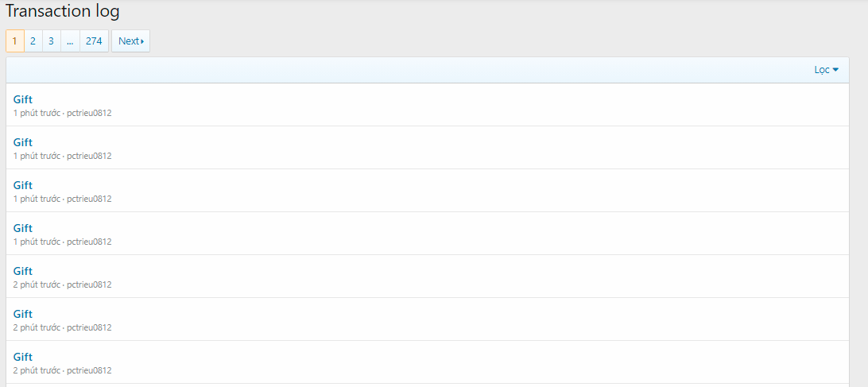This screenshot has width=868, height=387.
Task: Open the pagination ellipsis page jump
Action: click(70, 41)
